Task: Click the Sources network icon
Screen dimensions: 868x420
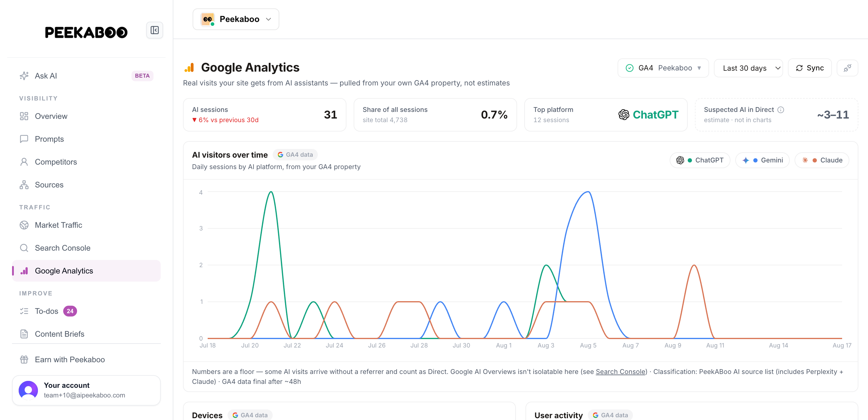Action: pos(24,185)
